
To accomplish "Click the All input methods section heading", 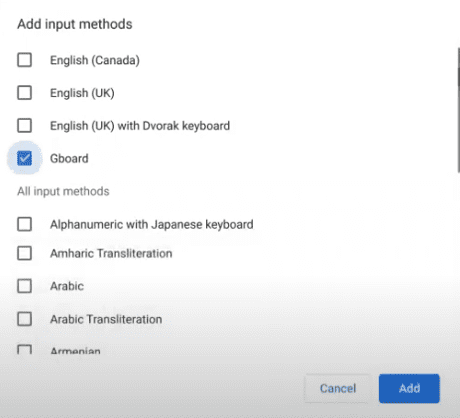I will click(63, 191).
